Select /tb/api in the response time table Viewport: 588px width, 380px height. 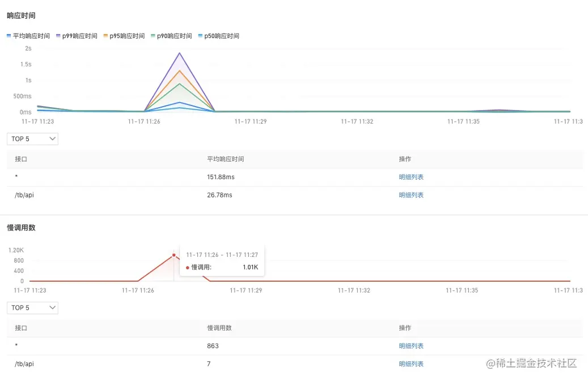point(24,195)
